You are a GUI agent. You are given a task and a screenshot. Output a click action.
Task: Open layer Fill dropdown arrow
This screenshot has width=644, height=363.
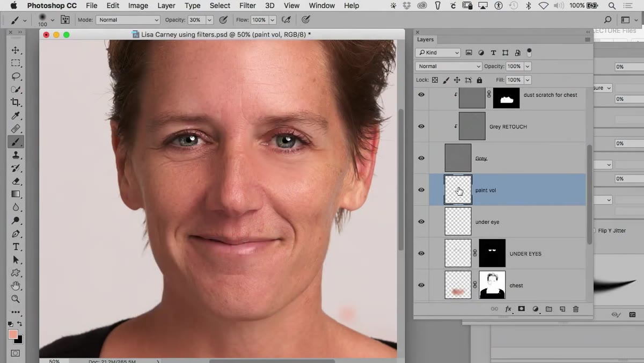(x=528, y=80)
